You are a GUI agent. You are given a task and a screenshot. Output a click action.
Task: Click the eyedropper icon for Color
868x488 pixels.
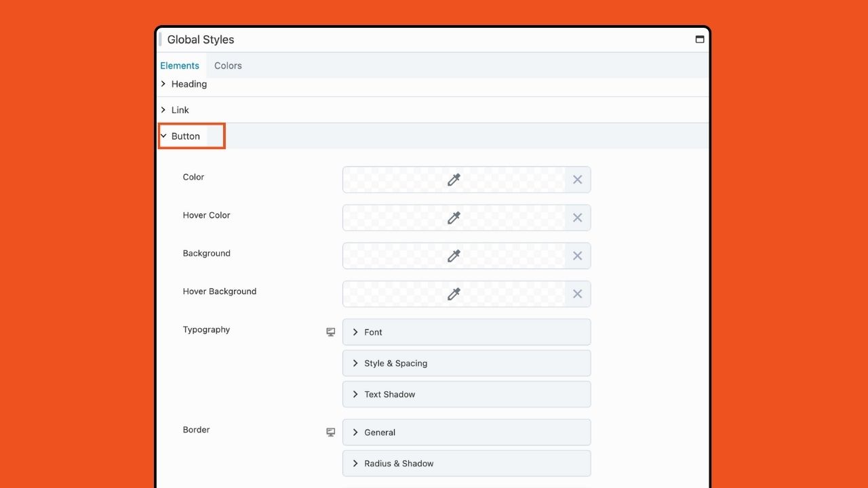click(454, 180)
